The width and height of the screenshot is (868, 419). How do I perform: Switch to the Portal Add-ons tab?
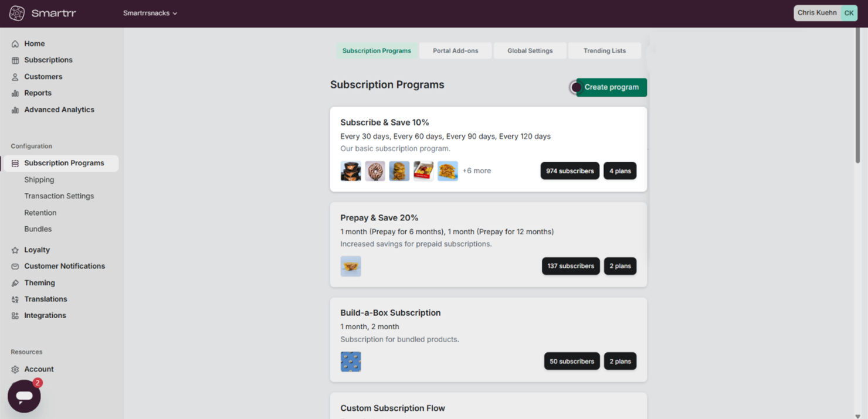click(455, 50)
